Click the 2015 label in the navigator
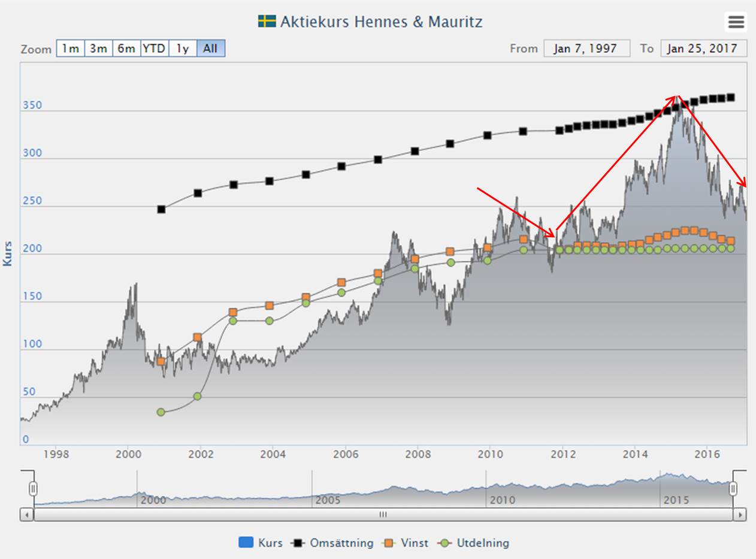The image size is (756, 559). (676, 500)
